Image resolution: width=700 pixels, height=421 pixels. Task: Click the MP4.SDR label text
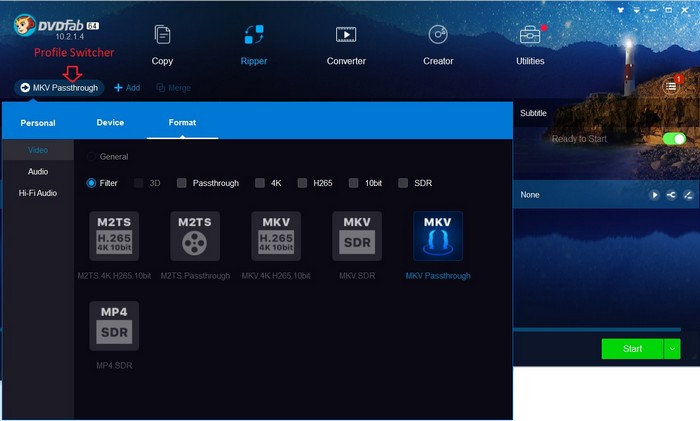(114, 366)
